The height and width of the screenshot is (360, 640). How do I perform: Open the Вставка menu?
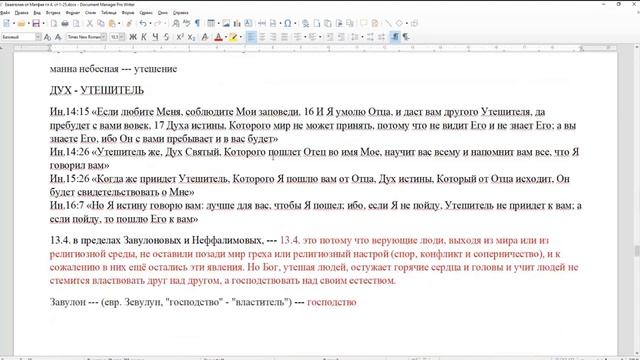click(x=53, y=13)
